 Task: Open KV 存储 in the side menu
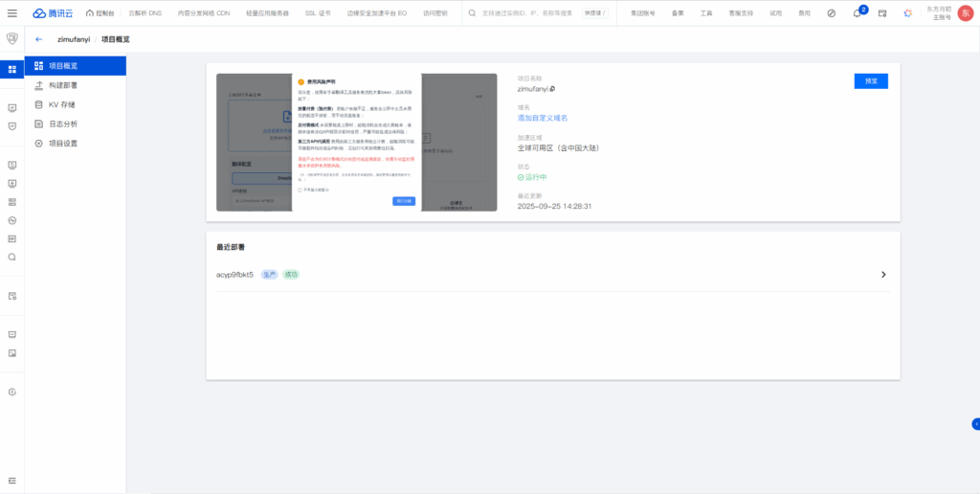tap(61, 104)
